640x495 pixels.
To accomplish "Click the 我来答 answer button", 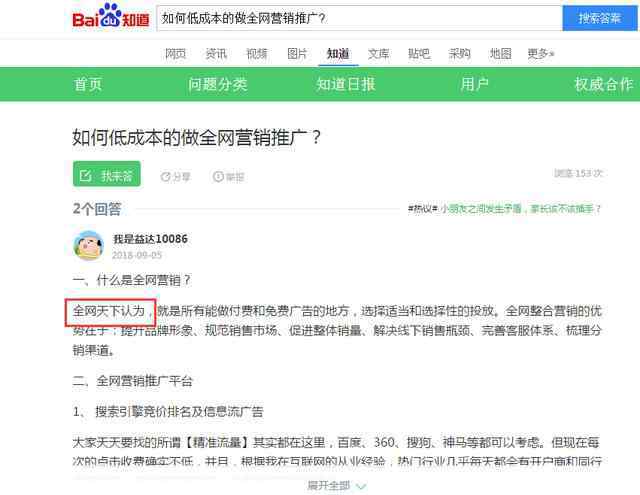I will pos(107,174).
